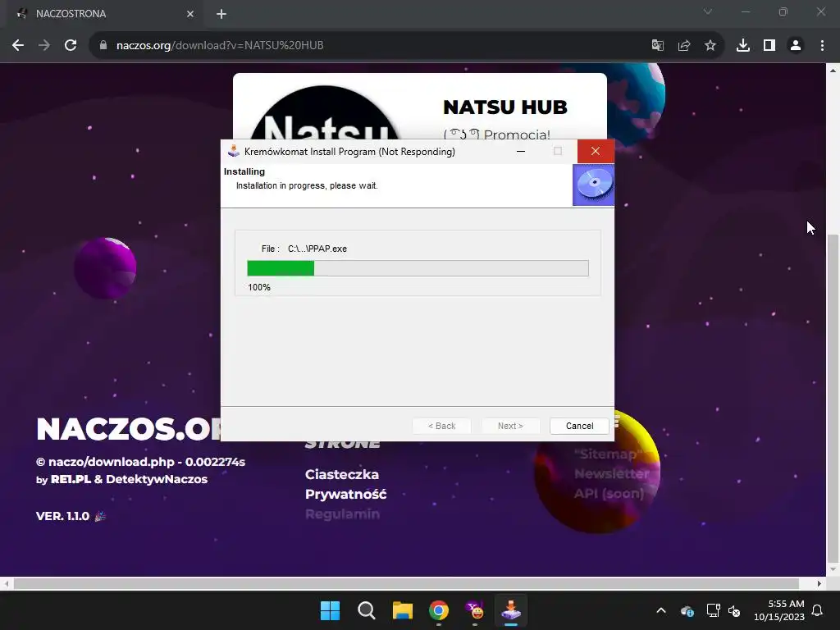840x630 pixels.
Task: Open installer app in taskbar
Action: pyautogui.click(x=510, y=610)
